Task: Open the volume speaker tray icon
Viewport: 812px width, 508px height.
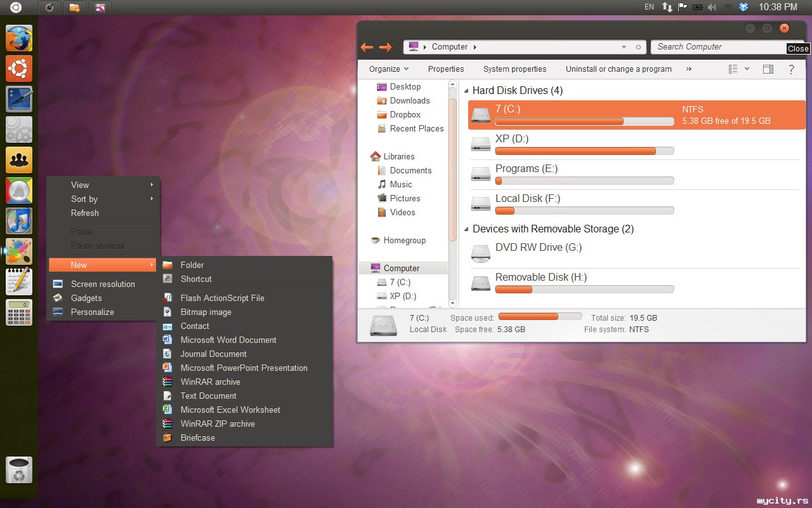Action: point(712,7)
